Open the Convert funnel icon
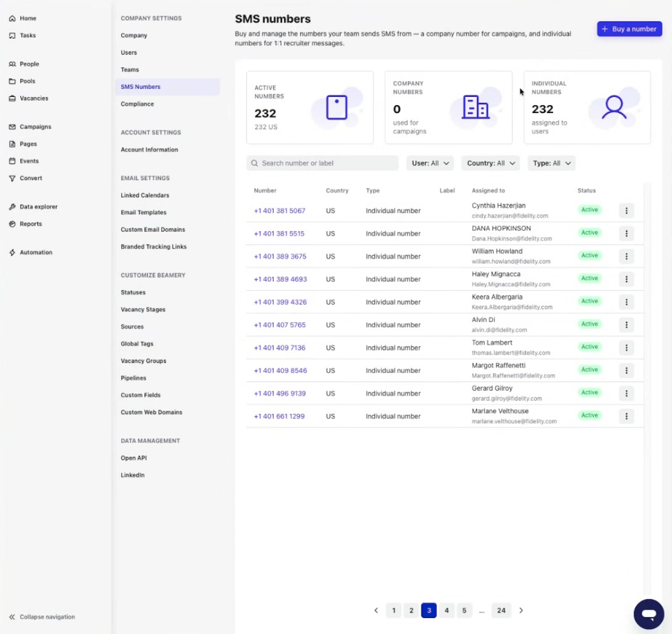Image resolution: width=672 pixels, height=634 pixels. tap(12, 178)
